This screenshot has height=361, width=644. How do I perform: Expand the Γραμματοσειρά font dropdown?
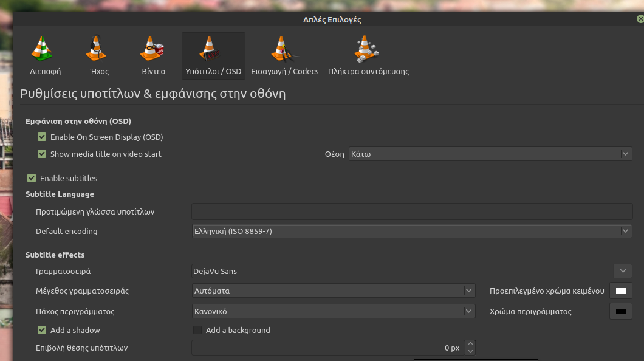click(x=411, y=271)
